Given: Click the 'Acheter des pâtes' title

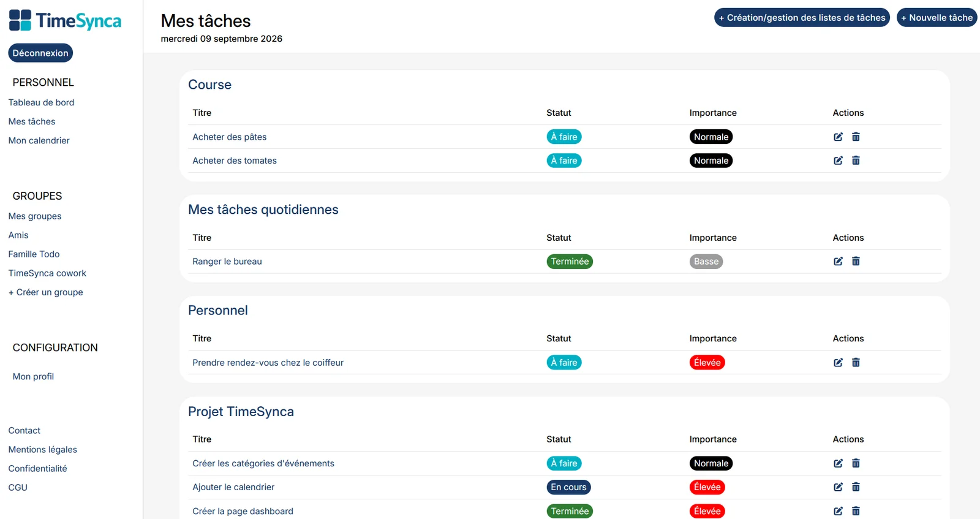Looking at the screenshot, I should click(x=230, y=137).
